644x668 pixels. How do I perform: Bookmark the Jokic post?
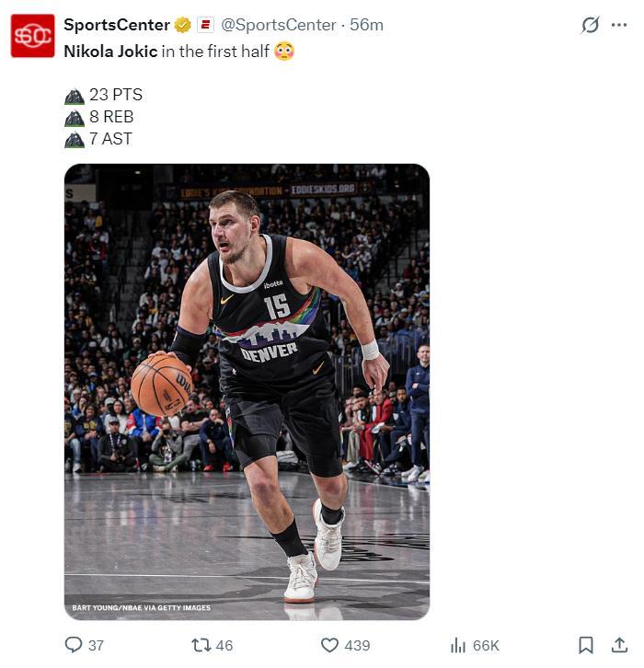coord(586,645)
